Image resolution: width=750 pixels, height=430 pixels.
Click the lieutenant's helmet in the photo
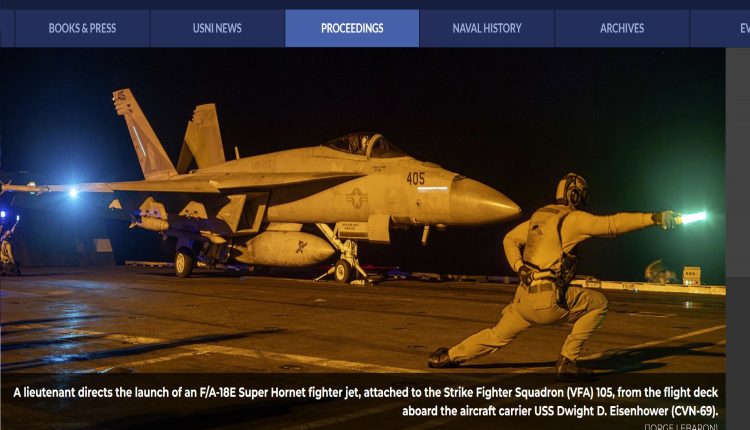(572, 190)
